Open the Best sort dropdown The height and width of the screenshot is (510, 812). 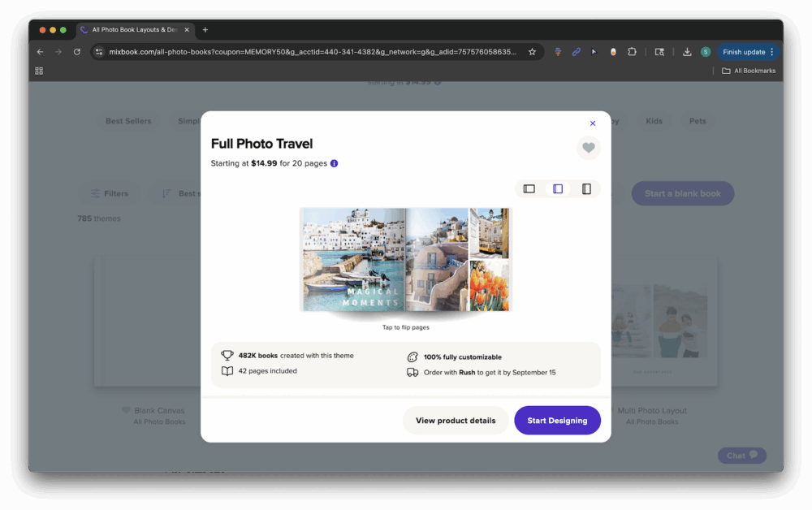click(x=176, y=193)
